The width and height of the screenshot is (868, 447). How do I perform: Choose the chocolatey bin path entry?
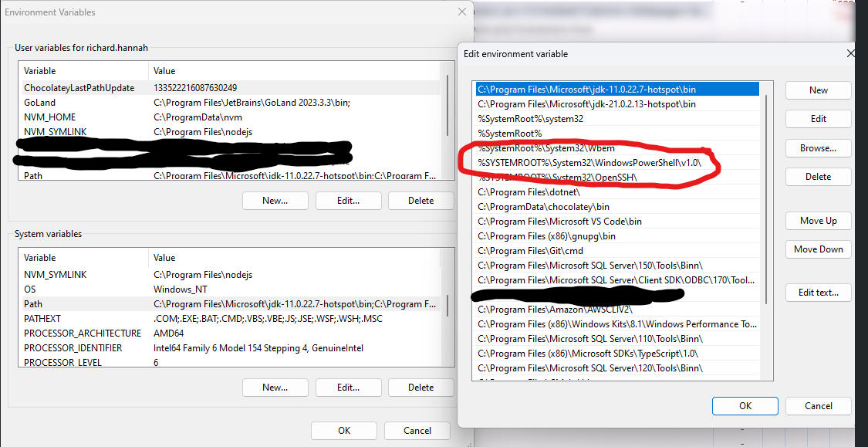(544, 207)
